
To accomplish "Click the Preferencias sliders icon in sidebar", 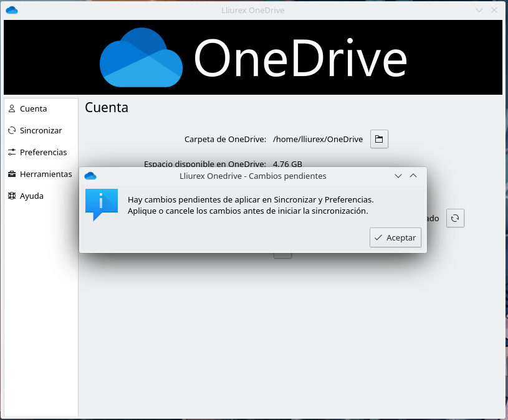I will [12, 152].
